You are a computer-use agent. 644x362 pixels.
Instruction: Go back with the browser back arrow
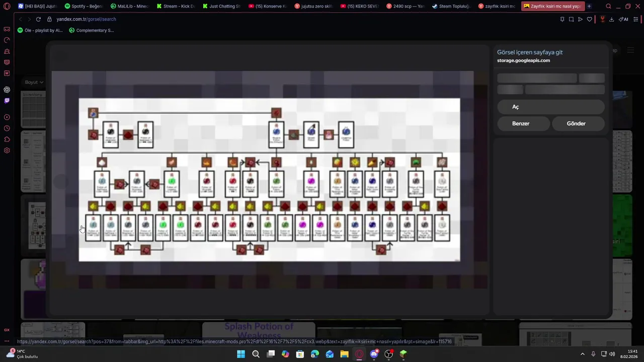[20, 19]
